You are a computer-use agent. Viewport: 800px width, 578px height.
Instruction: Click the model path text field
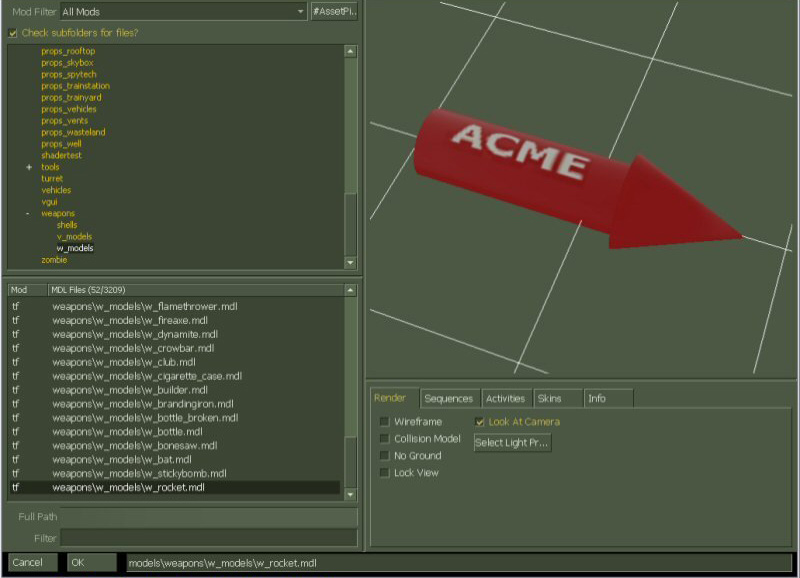pyautogui.click(x=459, y=563)
